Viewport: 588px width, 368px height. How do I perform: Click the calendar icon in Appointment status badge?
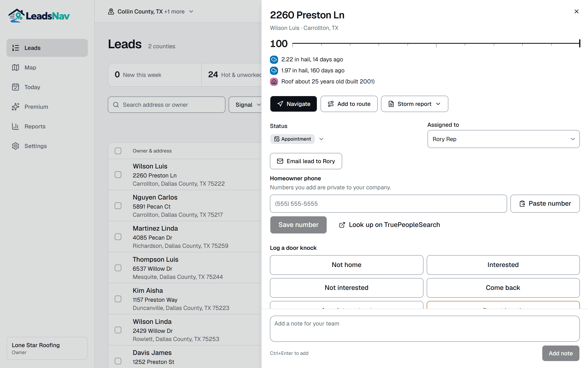pos(277,139)
